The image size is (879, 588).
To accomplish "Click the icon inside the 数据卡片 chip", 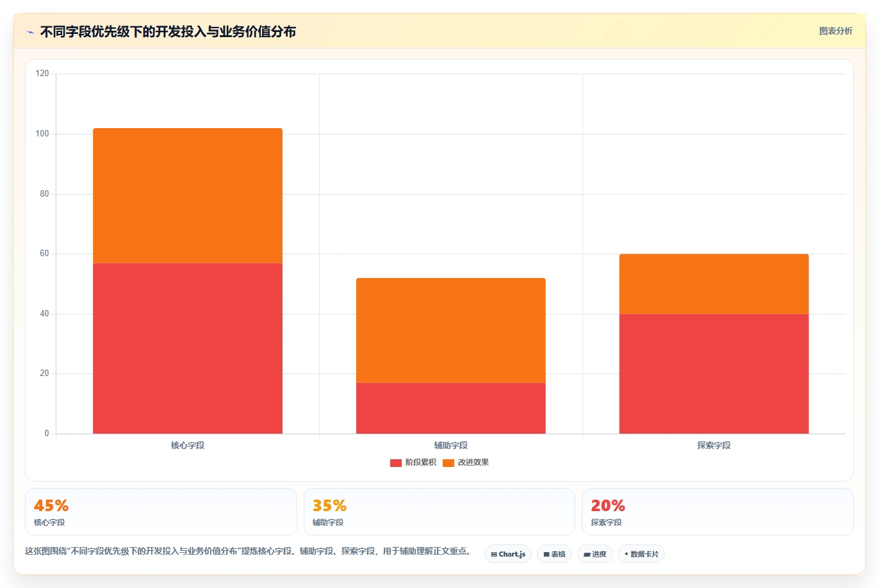I will coord(626,554).
